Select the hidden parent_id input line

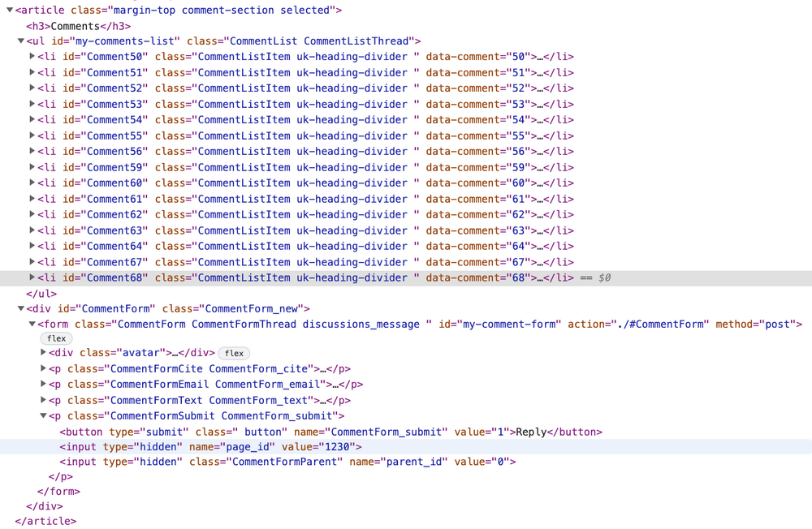(x=284, y=462)
